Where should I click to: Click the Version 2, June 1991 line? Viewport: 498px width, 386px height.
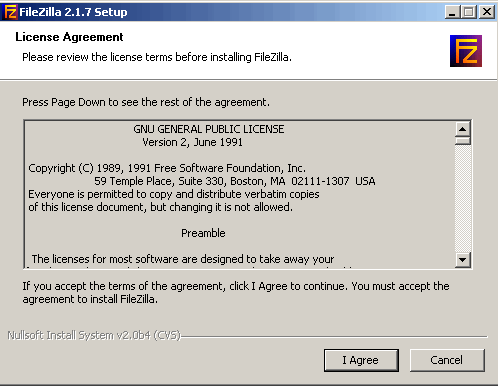pos(192,142)
